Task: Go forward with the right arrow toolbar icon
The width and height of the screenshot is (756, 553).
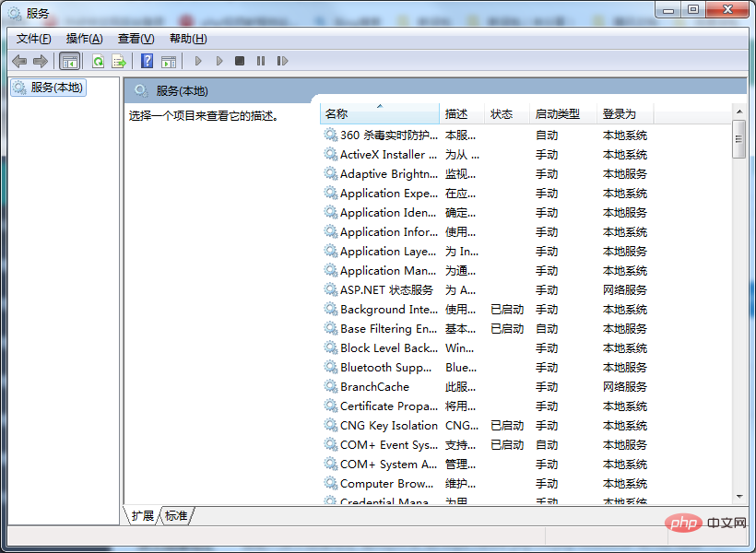Action: [x=40, y=61]
